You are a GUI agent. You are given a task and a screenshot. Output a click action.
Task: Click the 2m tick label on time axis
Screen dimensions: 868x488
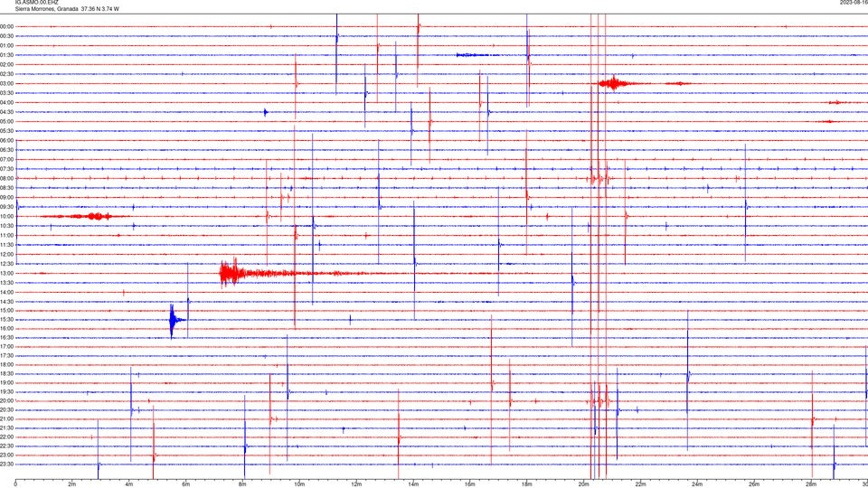[72, 484]
